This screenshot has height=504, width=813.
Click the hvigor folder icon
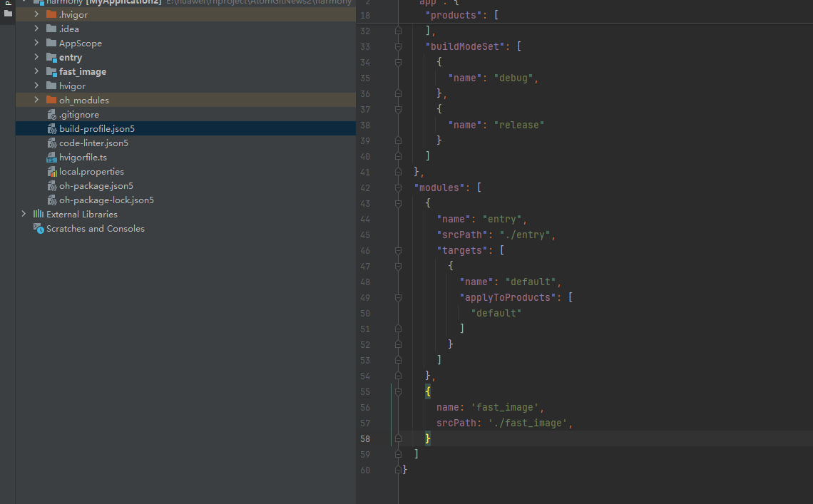tap(51, 86)
